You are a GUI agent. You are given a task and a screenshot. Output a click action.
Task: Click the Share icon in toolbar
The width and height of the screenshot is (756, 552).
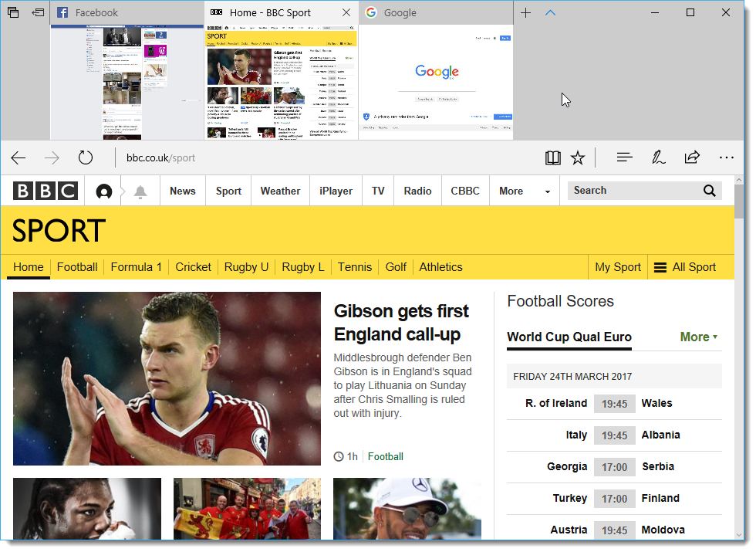692,158
